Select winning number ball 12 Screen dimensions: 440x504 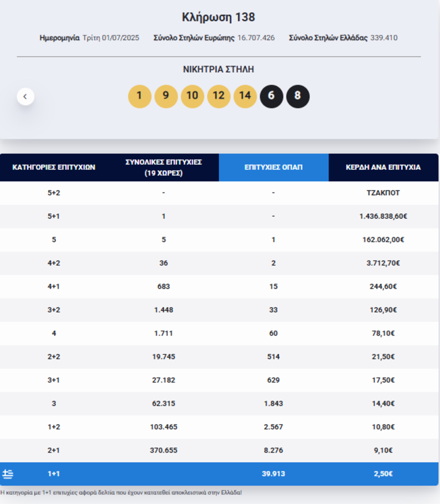pyautogui.click(x=219, y=96)
